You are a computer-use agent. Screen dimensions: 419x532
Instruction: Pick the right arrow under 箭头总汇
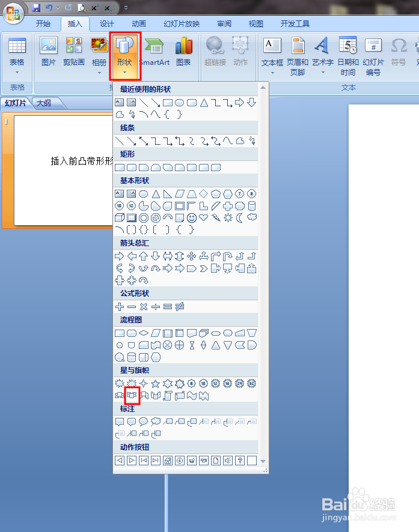click(120, 256)
